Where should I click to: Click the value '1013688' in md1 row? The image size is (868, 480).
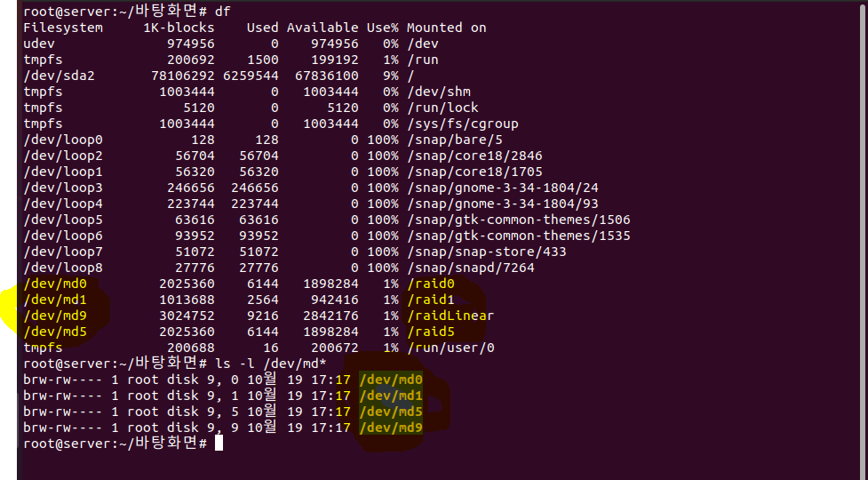point(187,300)
